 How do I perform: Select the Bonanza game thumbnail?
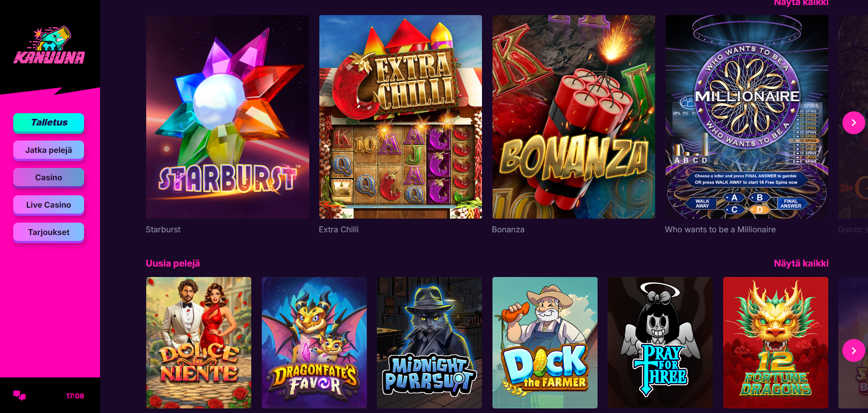pos(574,117)
